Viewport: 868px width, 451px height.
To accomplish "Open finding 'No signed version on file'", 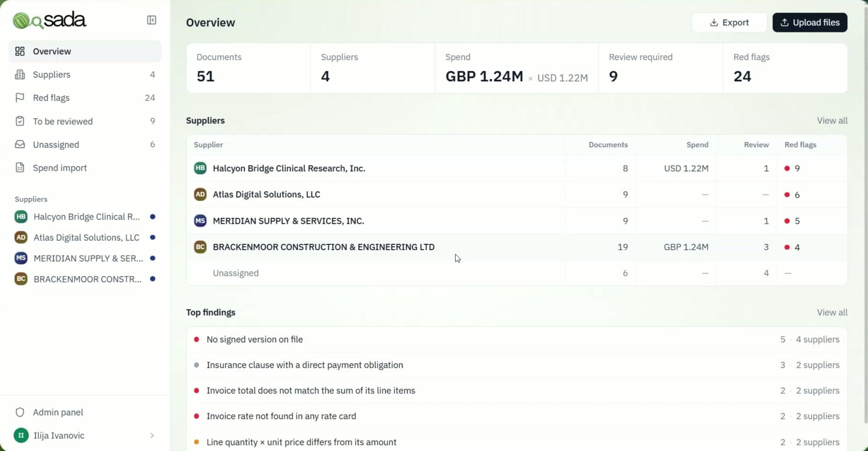I will pos(517,340).
